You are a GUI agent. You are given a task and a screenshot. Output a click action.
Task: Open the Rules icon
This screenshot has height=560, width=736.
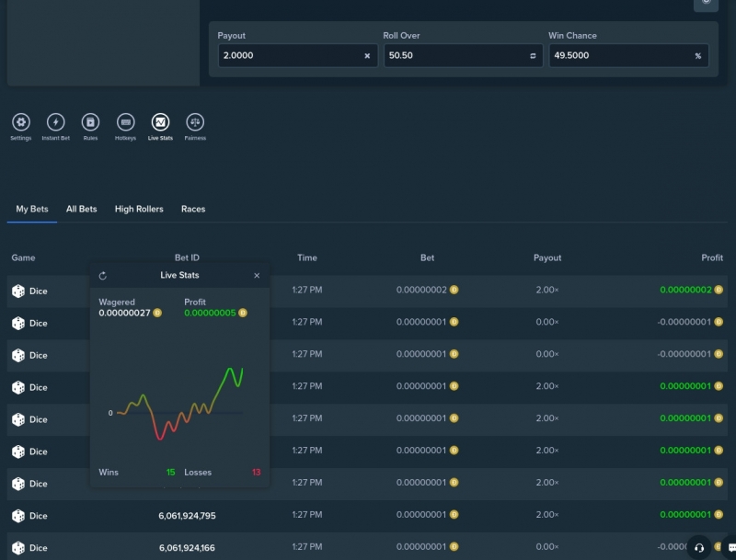(90, 122)
